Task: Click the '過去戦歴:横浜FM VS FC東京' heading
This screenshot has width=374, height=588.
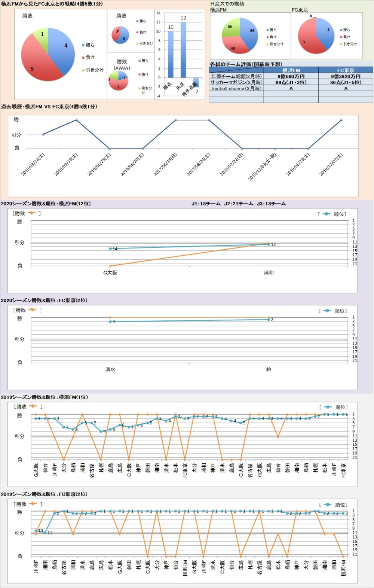Action: [49, 107]
